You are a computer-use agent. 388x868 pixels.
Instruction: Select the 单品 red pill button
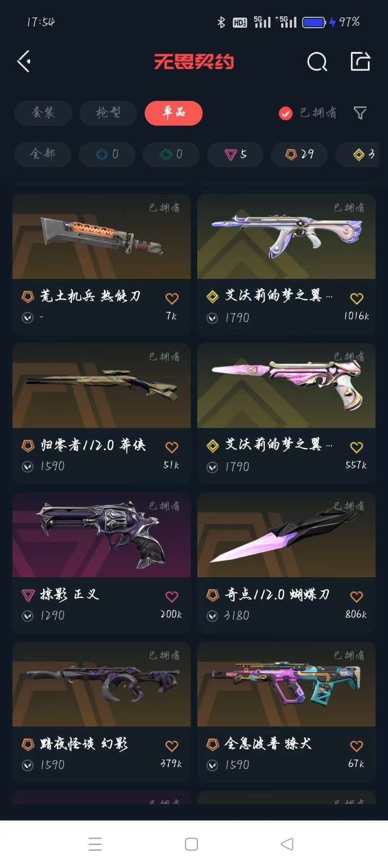coord(174,113)
